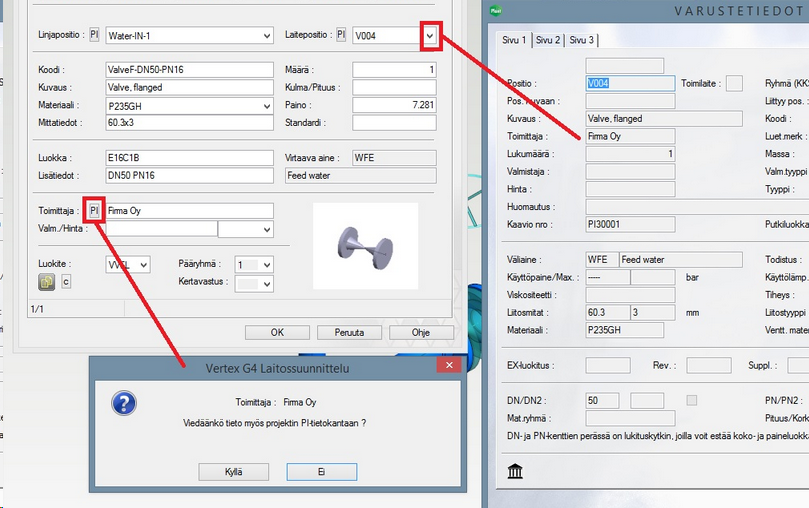Click the Huomautus field

697,207
